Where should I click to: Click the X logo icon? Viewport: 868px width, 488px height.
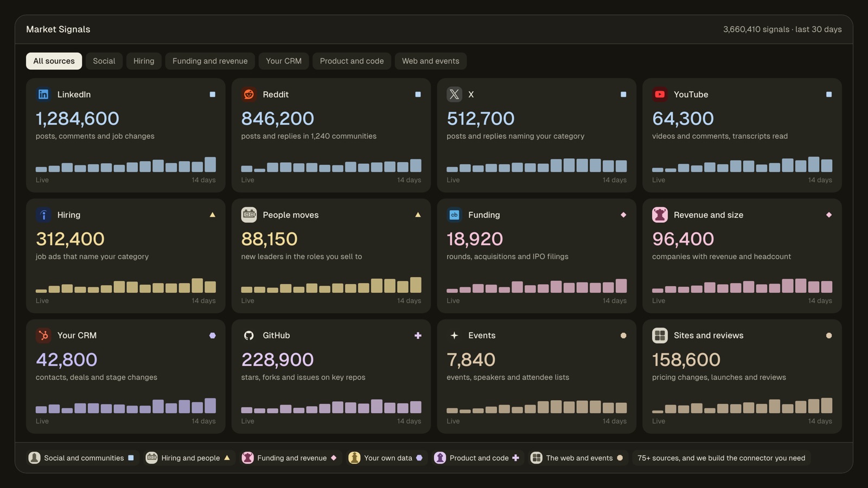point(454,94)
